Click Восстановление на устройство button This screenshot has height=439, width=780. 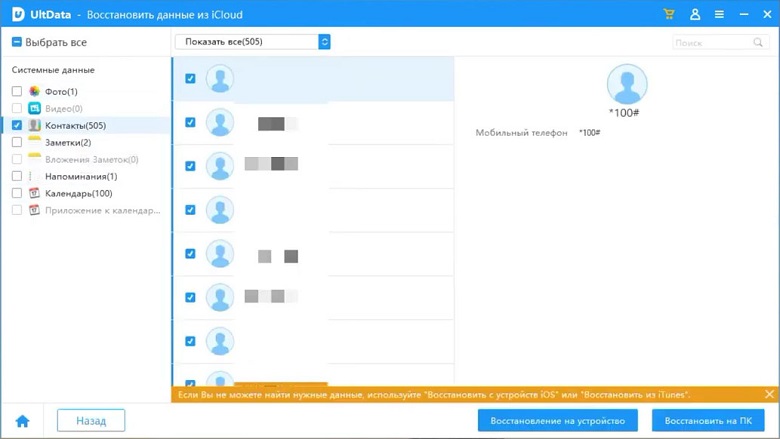pyautogui.click(x=558, y=421)
